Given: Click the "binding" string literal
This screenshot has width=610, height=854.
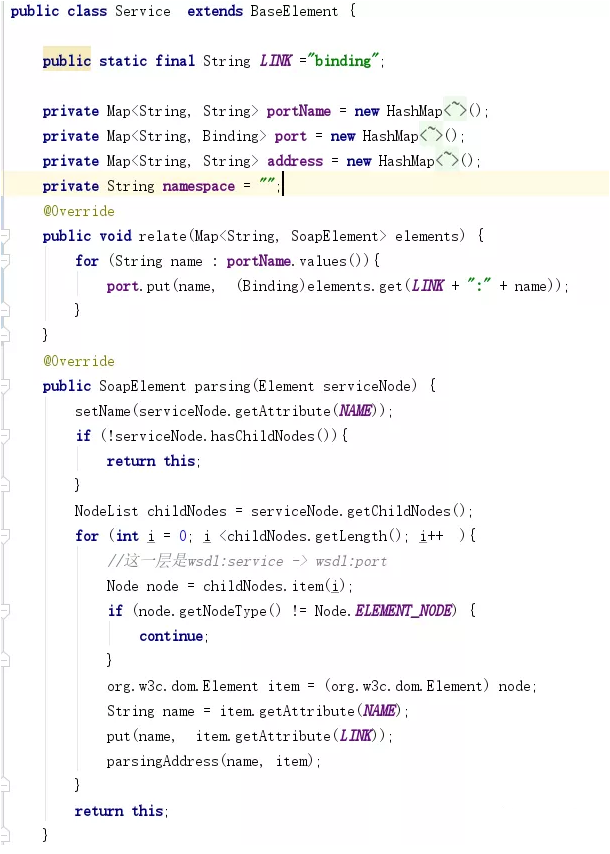Looking at the screenshot, I should click(x=343, y=60).
